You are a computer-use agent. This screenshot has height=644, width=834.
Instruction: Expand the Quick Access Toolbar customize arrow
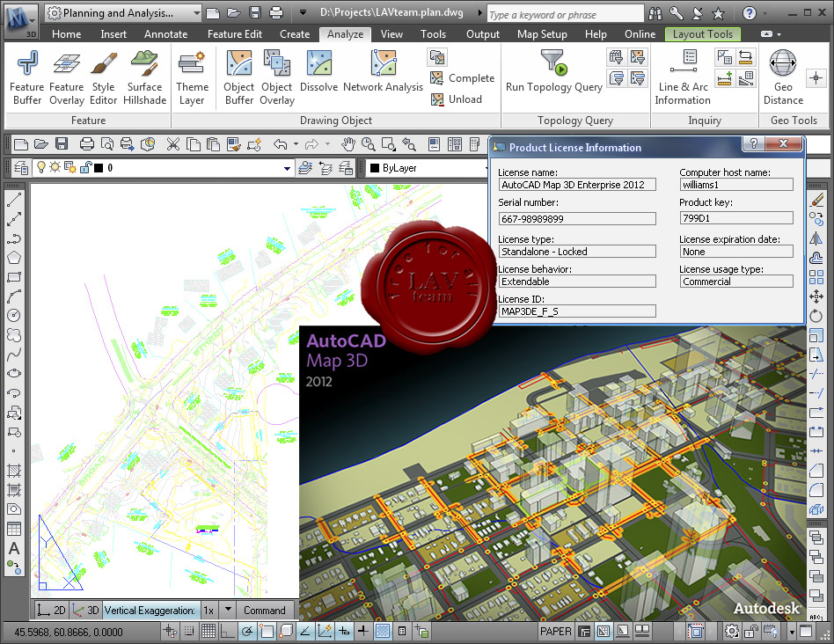click(303, 13)
